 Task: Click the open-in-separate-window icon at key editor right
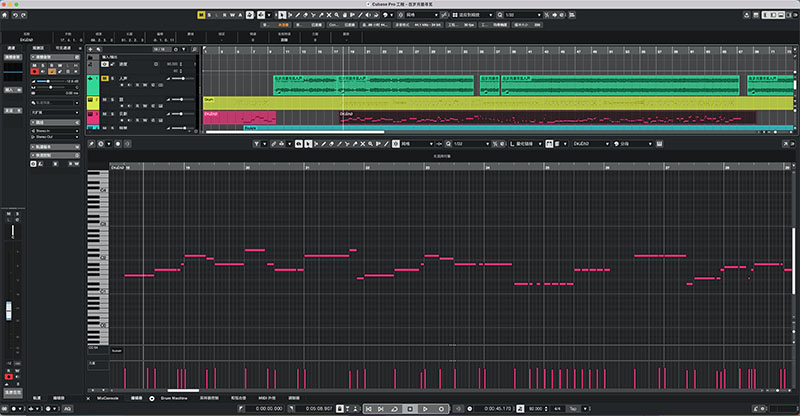pos(785,144)
